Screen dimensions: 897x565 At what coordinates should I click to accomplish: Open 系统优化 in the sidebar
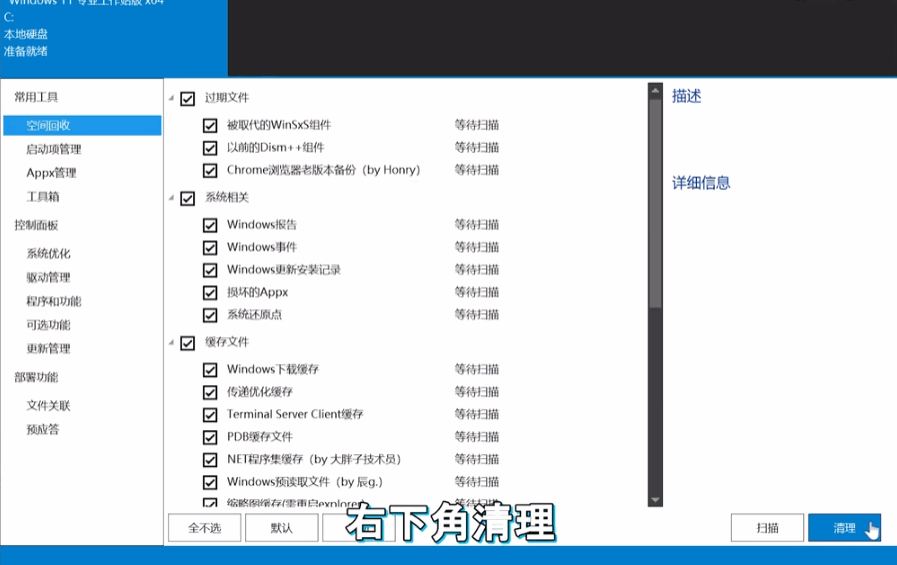click(x=49, y=253)
